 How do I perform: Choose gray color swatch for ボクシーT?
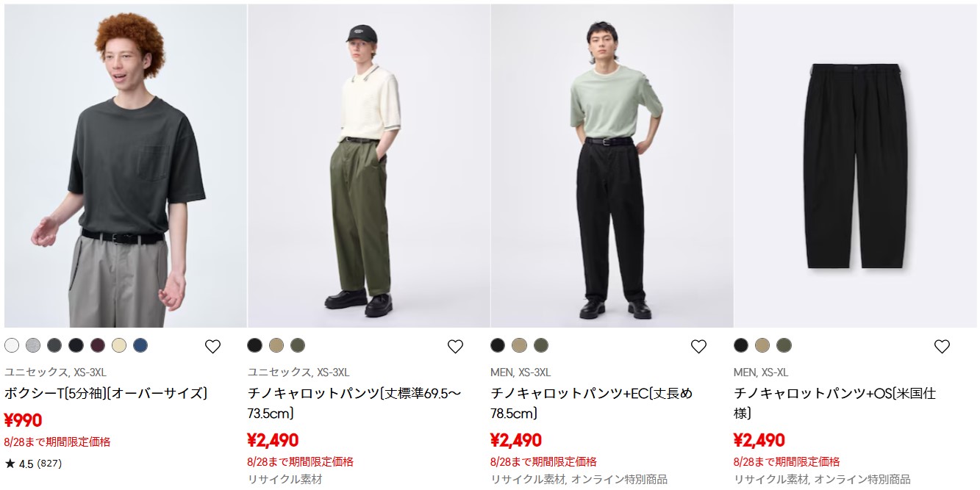[33, 345]
